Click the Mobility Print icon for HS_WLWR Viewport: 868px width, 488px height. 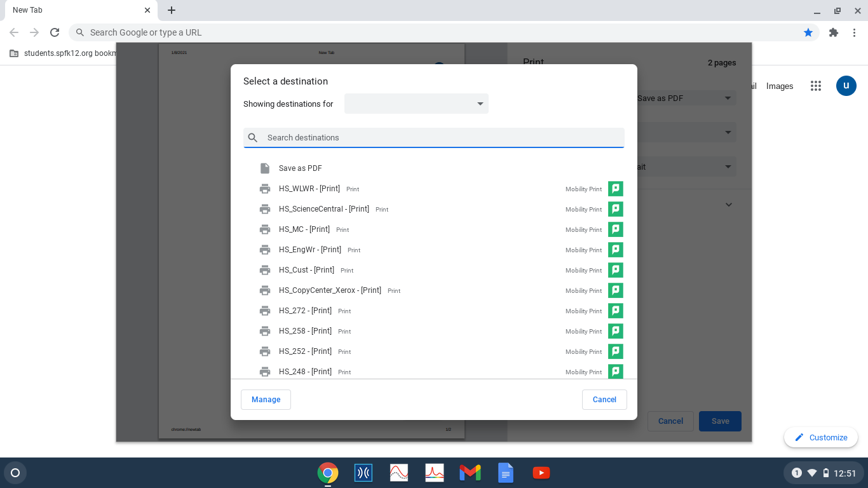pyautogui.click(x=615, y=189)
